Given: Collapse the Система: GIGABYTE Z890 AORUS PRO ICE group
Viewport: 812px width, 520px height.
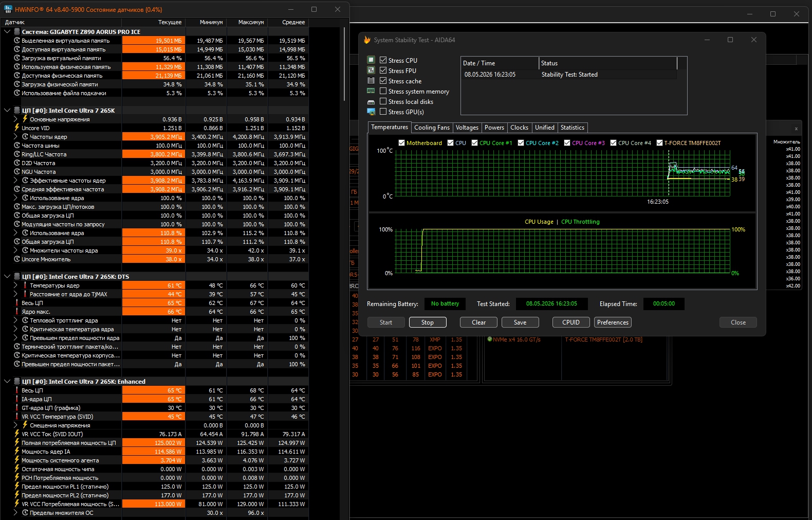Looking at the screenshot, I should coord(7,32).
